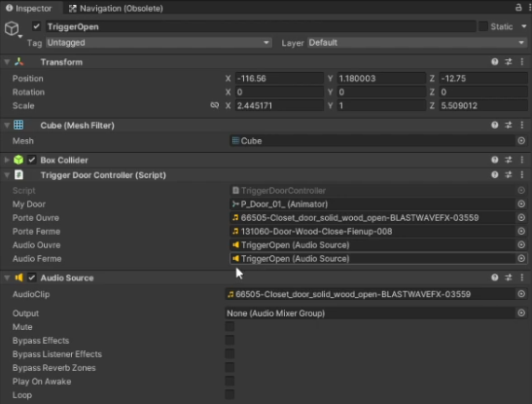Toggle the Static checkbox
Screen dimensions: 532x404
tap(483, 26)
